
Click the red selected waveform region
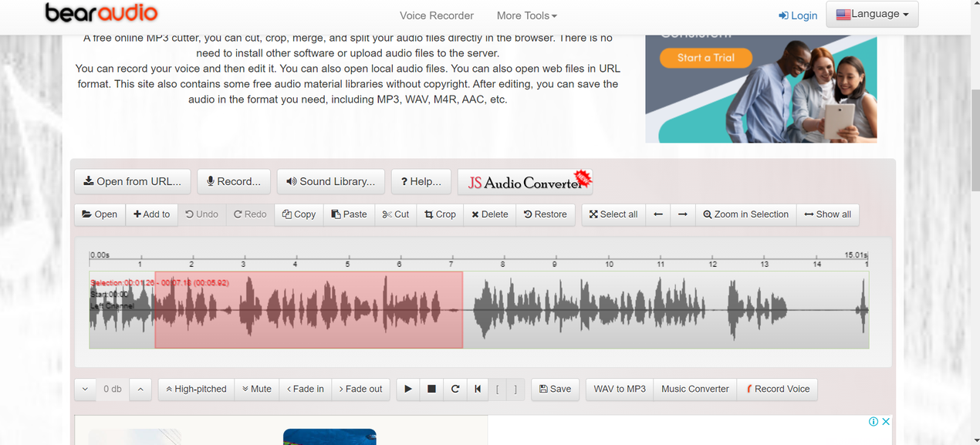click(x=309, y=310)
